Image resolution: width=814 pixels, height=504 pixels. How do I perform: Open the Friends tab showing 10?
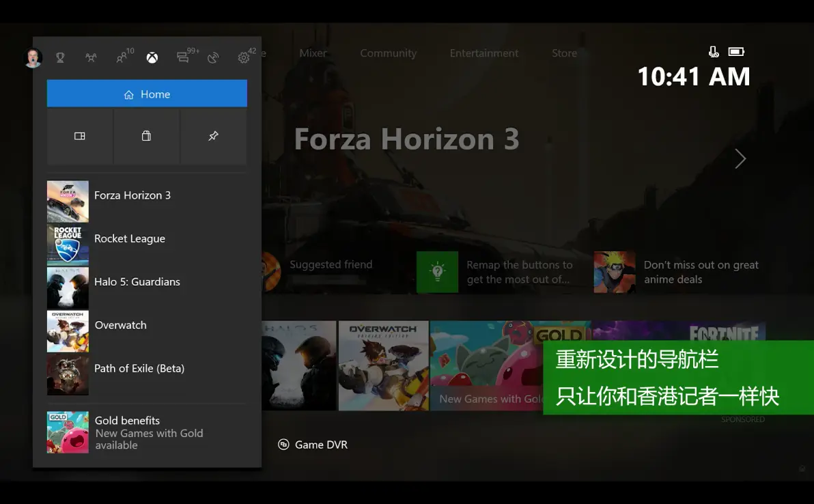click(124, 56)
